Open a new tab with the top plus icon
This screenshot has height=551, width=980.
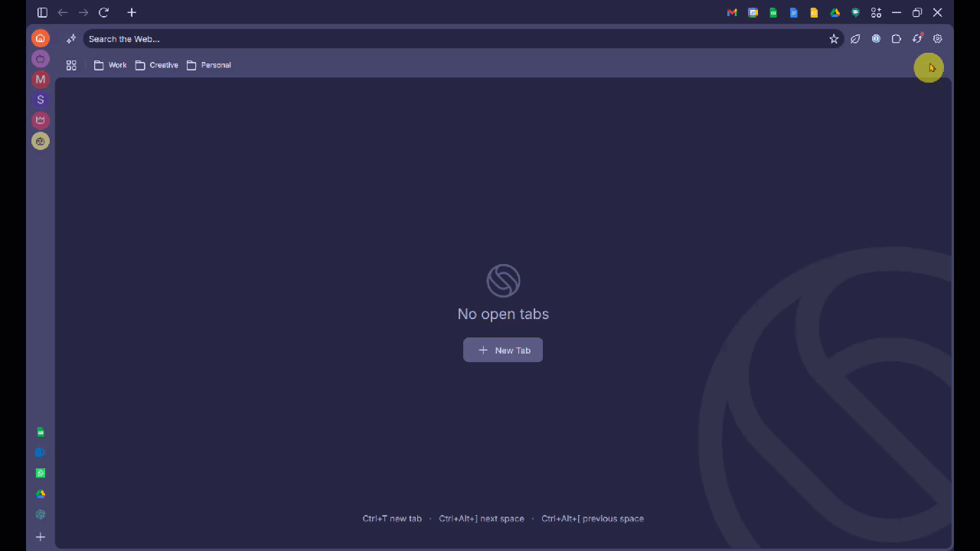point(132,12)
